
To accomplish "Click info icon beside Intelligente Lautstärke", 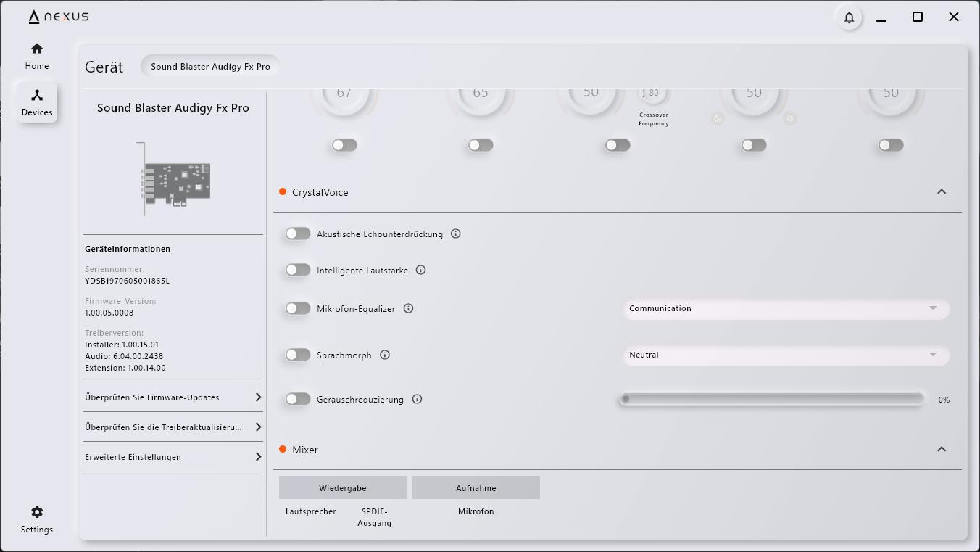I will [420, 271].
